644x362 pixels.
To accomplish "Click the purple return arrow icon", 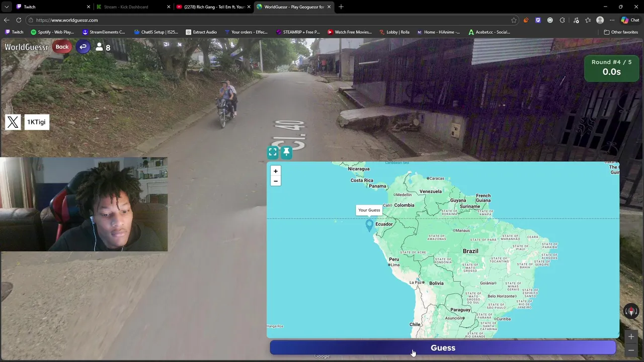I will [x=83, y=47].
